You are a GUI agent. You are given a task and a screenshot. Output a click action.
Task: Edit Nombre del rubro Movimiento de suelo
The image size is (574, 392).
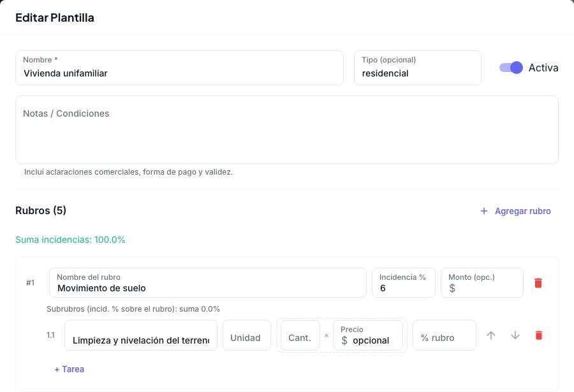tap(207, 283)
